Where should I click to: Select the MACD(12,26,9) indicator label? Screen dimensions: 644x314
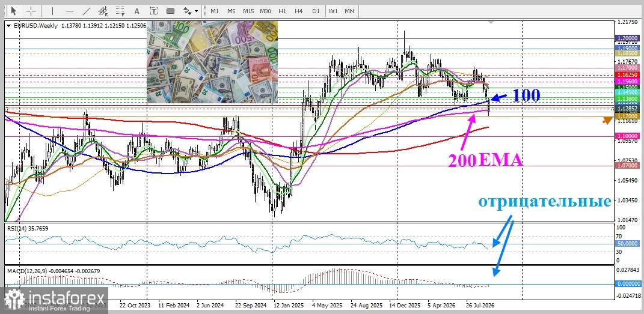point(53,271)
